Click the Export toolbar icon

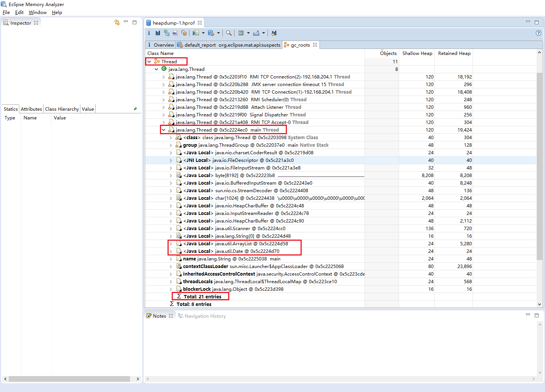point(256,33)
